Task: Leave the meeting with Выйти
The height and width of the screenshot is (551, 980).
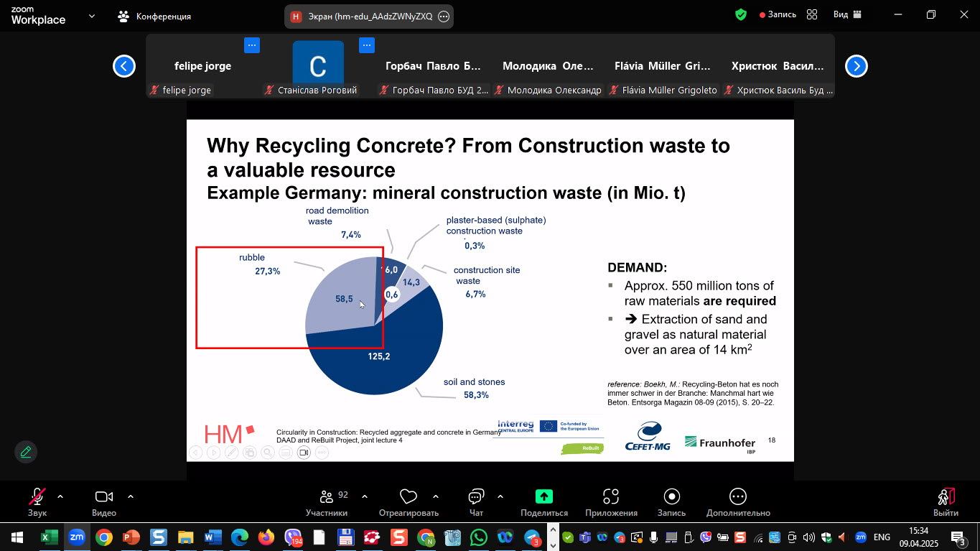Action: [946, 502]
